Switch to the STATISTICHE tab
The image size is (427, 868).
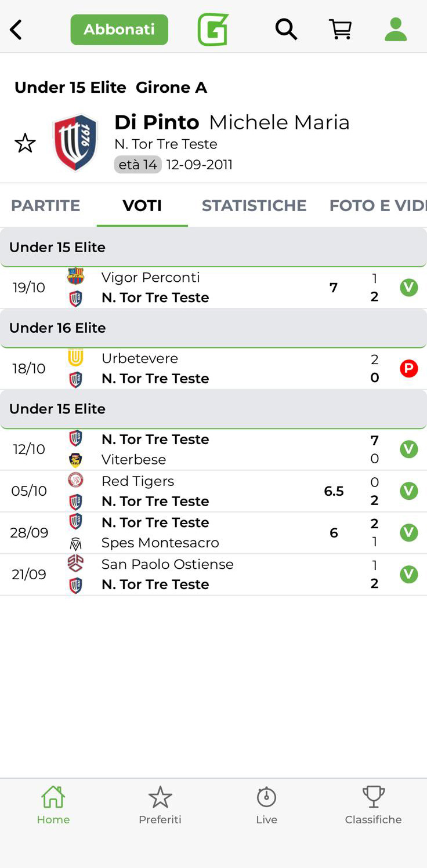[x=254, y=206]
